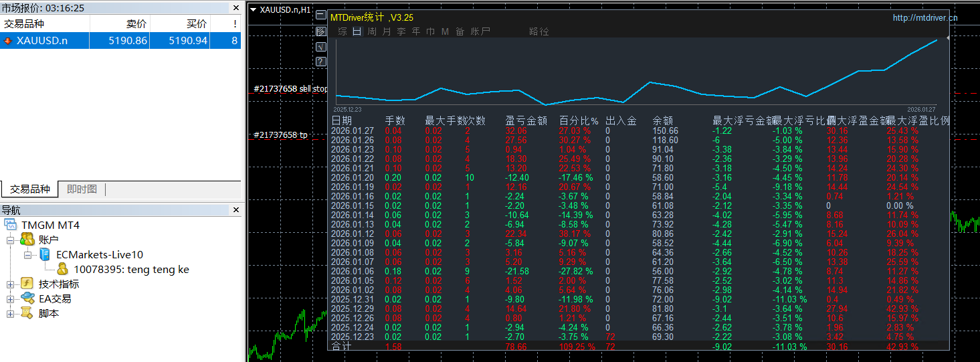Open the 账户 tab in MTDriver panel
Image resolution: width=980 pixels, height=362 pixels.
coord(480,31)
